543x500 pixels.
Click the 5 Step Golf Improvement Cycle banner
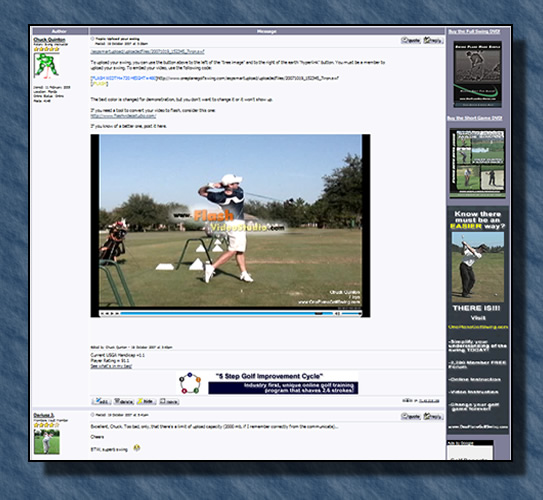(x=267, y=383)
